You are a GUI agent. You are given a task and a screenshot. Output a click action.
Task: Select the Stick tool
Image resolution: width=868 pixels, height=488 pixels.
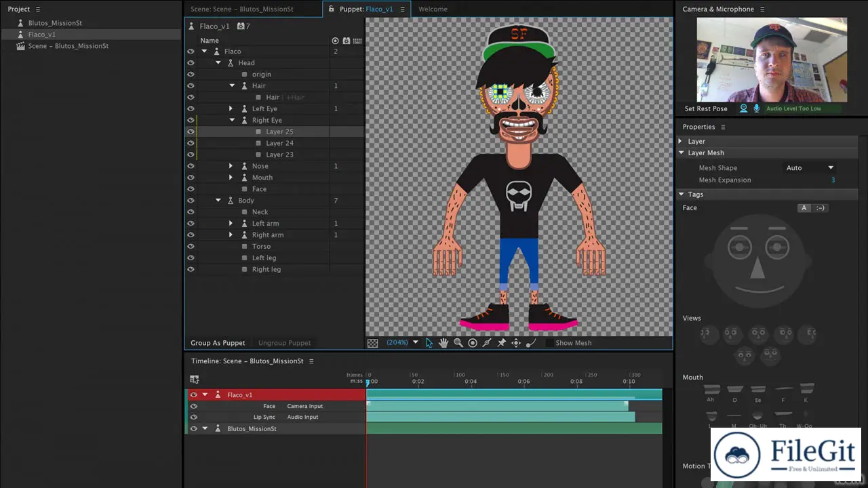(x=487, y=343)
